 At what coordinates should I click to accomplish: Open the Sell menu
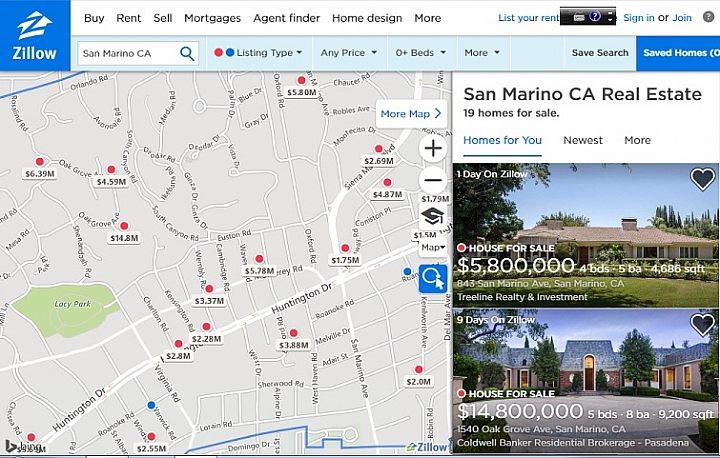tap(163, 18)
